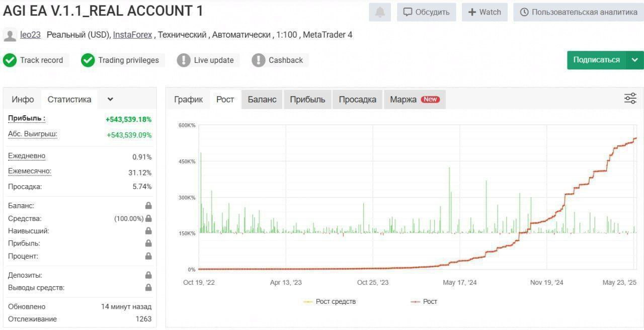Switch to the Просадка chart tab
Viewport: 644px width, 330px height.
click(357, 100)
